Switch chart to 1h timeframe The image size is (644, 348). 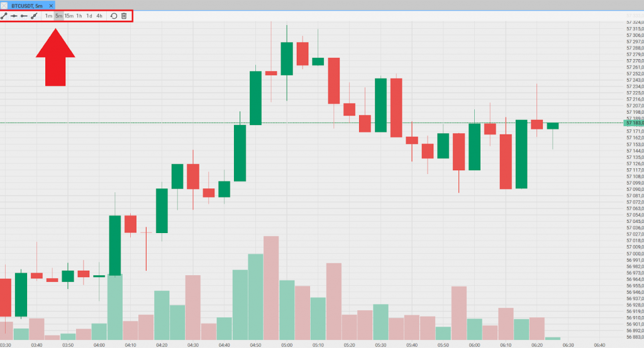(79, 16)
